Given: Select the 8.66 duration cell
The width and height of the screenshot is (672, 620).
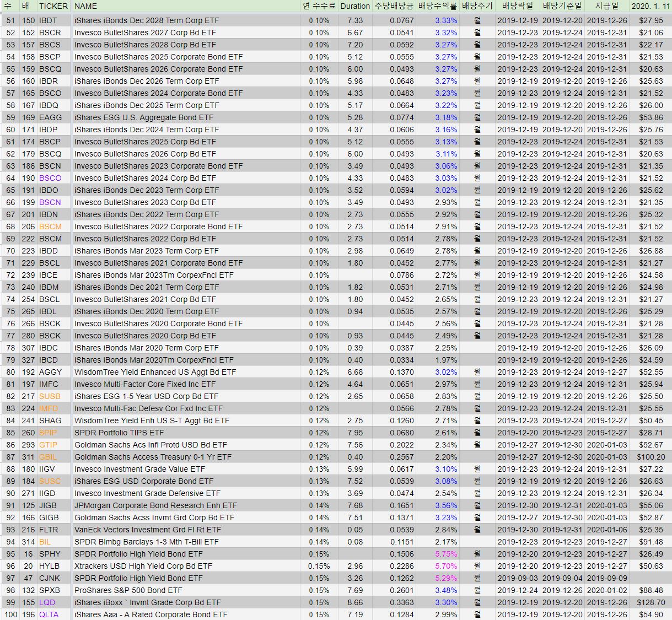Looking at the screenshot, I should 355,602.
